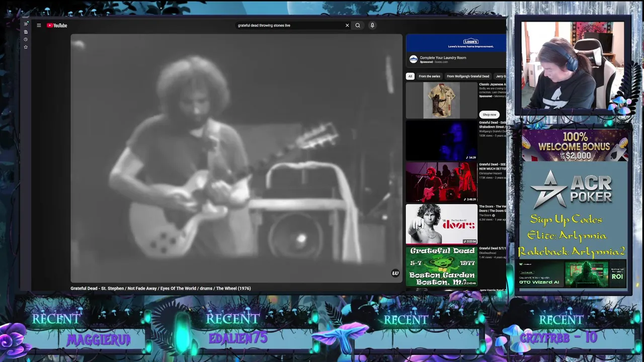
Task: Go to YouTube home via the logo
Action: pyautogui.click(x=57, y=25)
